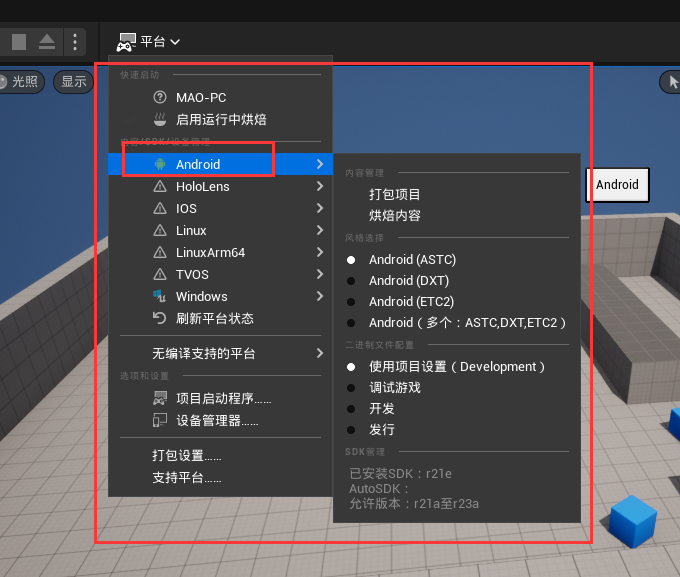680x577 pixels.
Task: Click the eject icon in toolbar
Action: coord(47,42)
